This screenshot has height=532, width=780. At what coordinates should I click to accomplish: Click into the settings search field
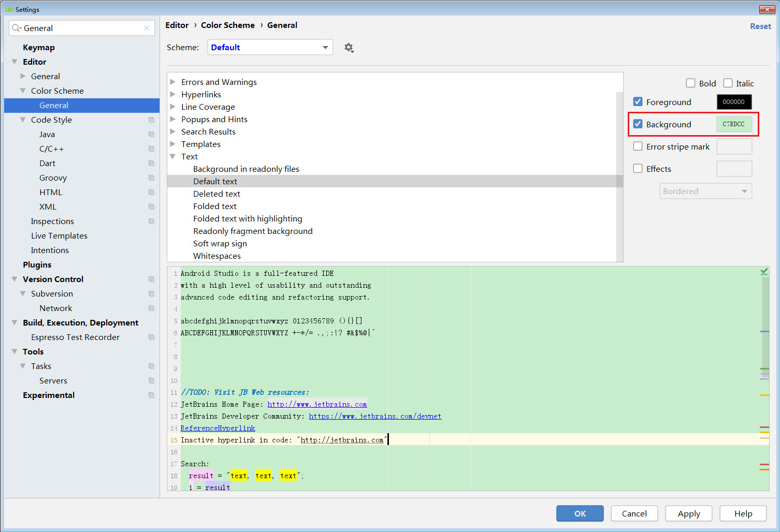coord(82,28)
